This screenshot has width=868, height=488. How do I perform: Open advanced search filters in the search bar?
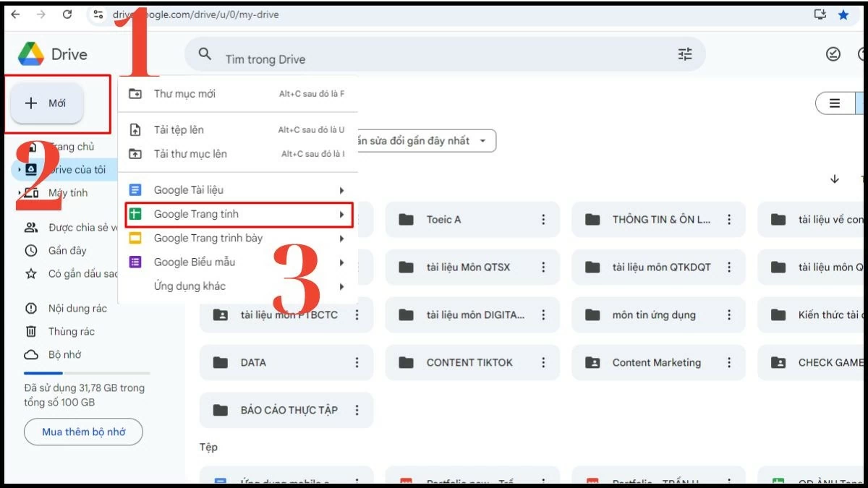coord(685,53)
